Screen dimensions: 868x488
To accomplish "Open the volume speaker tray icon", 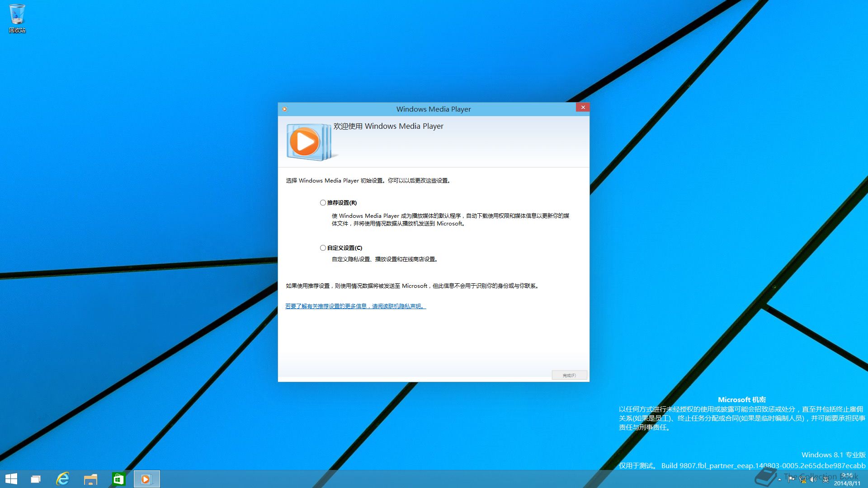I will click(x=814, y=479).
